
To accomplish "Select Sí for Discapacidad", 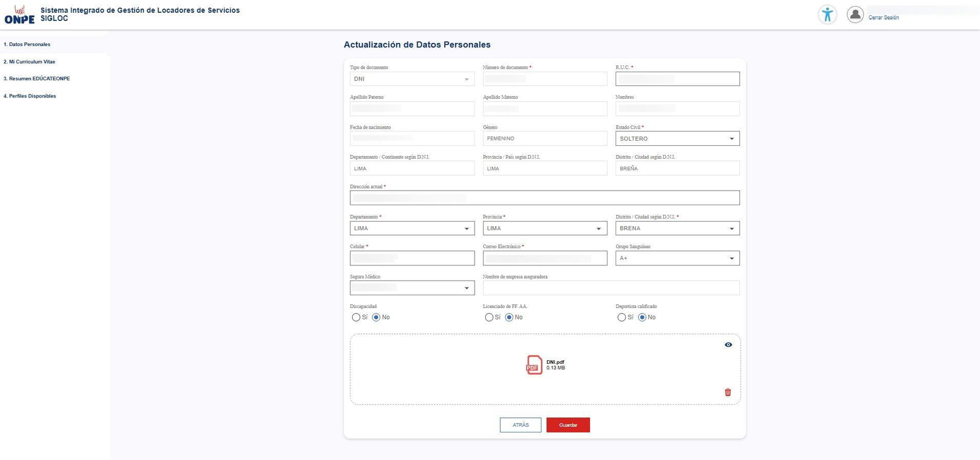I will (356, 317).
